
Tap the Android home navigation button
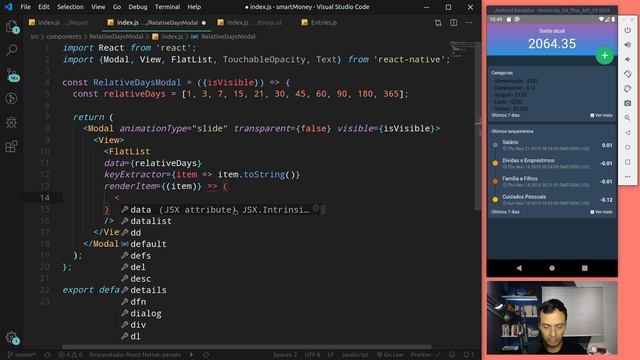tap(552, 268)
